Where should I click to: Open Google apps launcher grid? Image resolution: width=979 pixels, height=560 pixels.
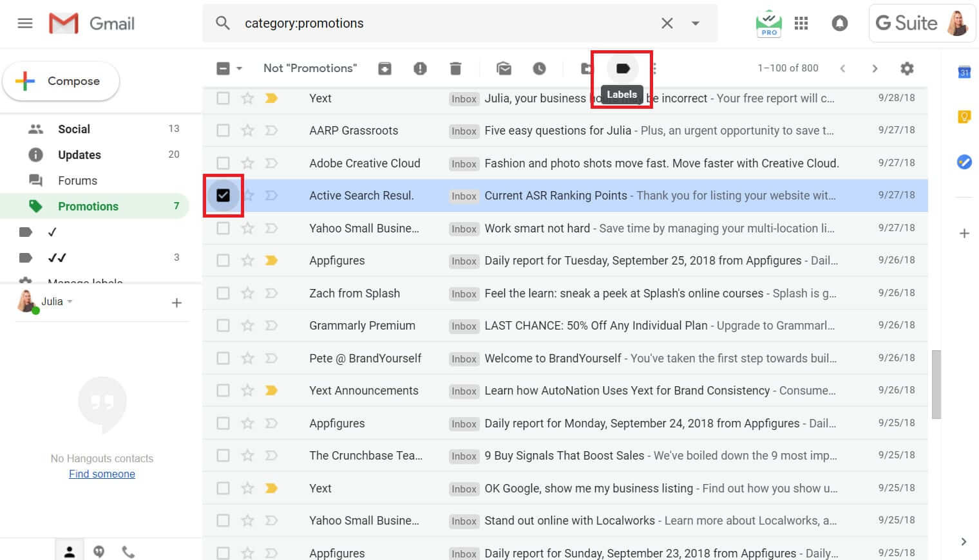pyautogui.click(x=801, y=23)
